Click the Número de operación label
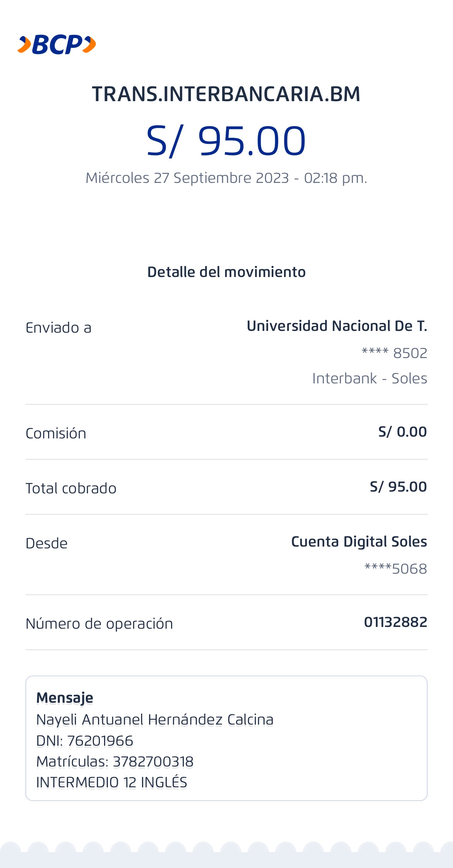Viewport: 453px width, 868px height. [x=99, y=624]
